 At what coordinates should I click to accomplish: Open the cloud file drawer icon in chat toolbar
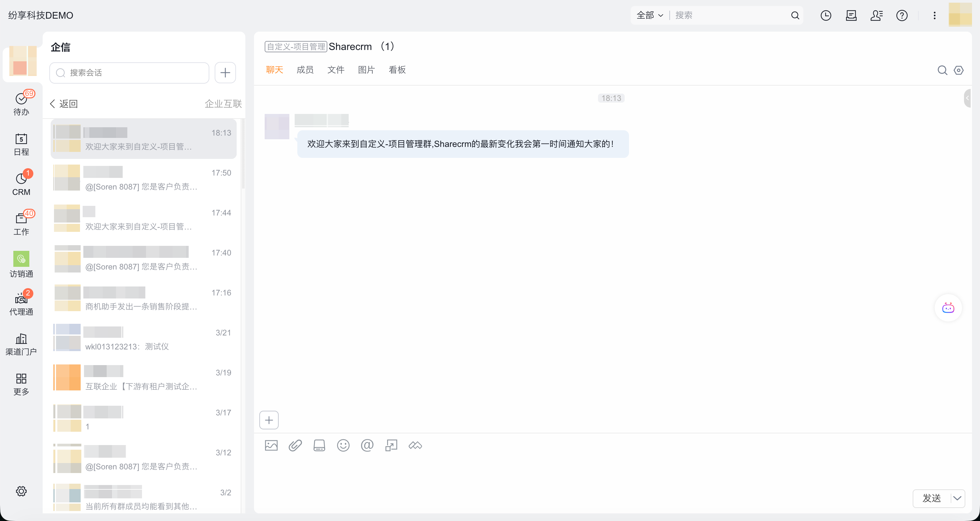click(319, 445)
